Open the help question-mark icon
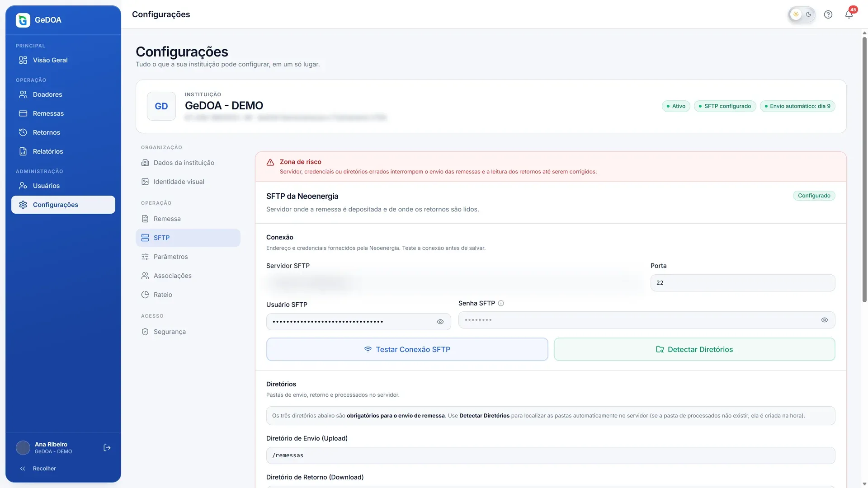Image resolution: width=868 pixels, height=488 pixels. [828, 14]
